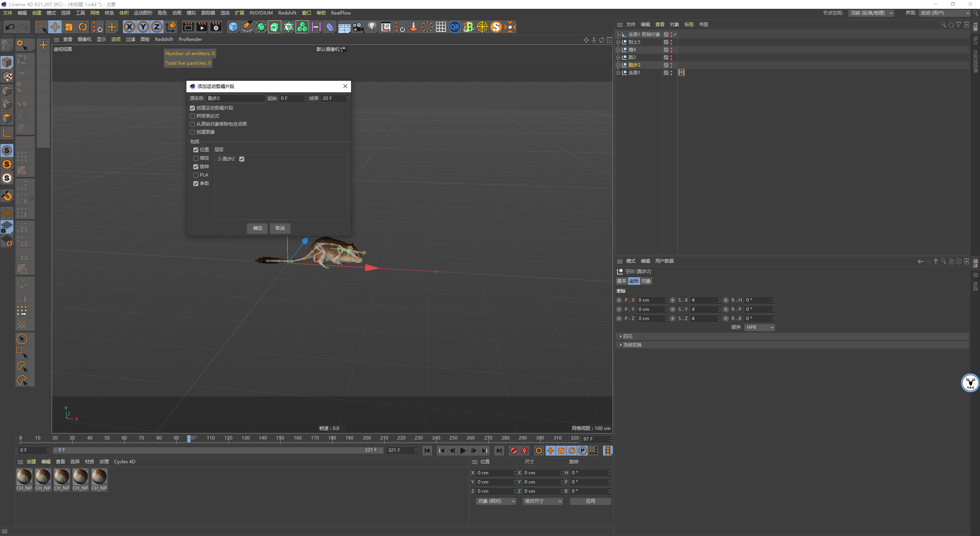Enable the 烘焙表达式 checkbox
The height and width of the screenshot is (536, 980).
coord(193,116)
